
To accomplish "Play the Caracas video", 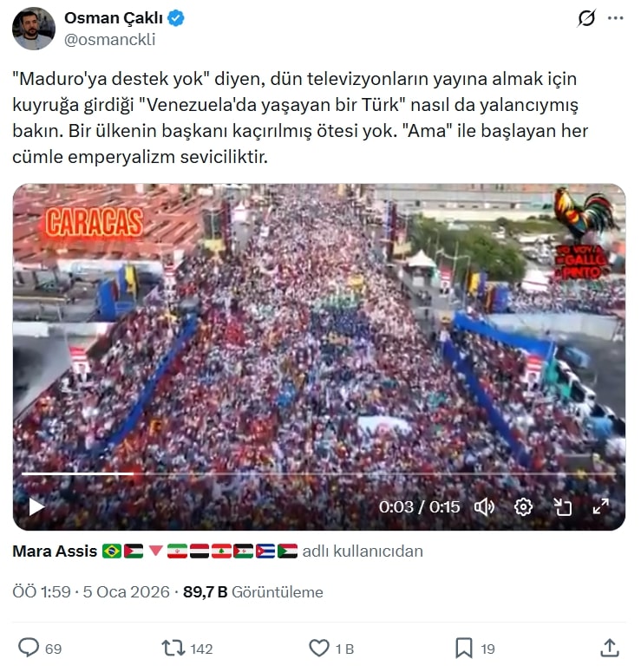I will click(x=36, y=507).
